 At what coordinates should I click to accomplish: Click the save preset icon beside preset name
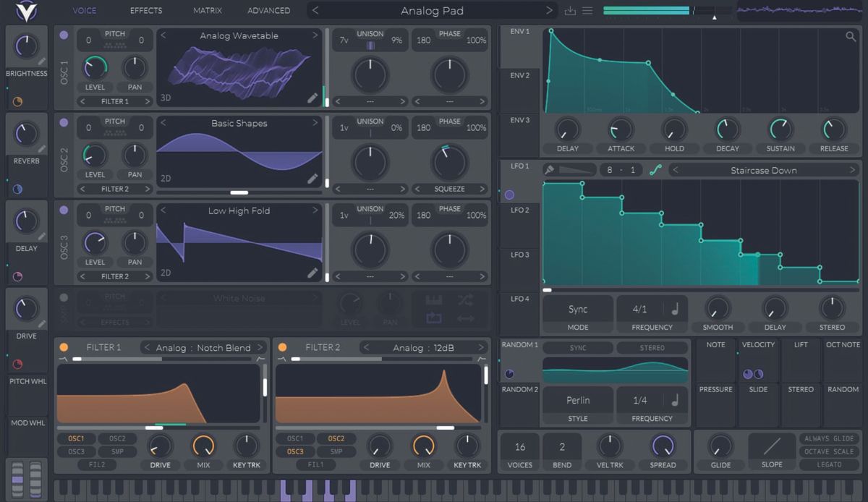[x=571, y=10]
